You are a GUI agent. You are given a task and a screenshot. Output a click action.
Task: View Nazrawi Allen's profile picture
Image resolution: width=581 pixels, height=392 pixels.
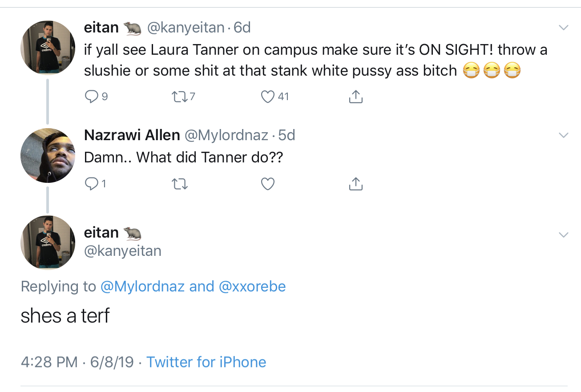pos(48,155)
